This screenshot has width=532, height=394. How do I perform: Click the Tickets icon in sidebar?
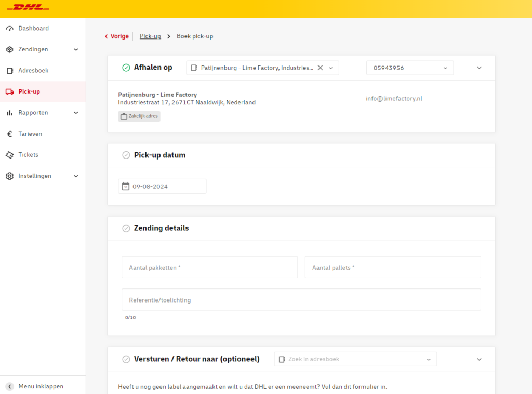9,155
